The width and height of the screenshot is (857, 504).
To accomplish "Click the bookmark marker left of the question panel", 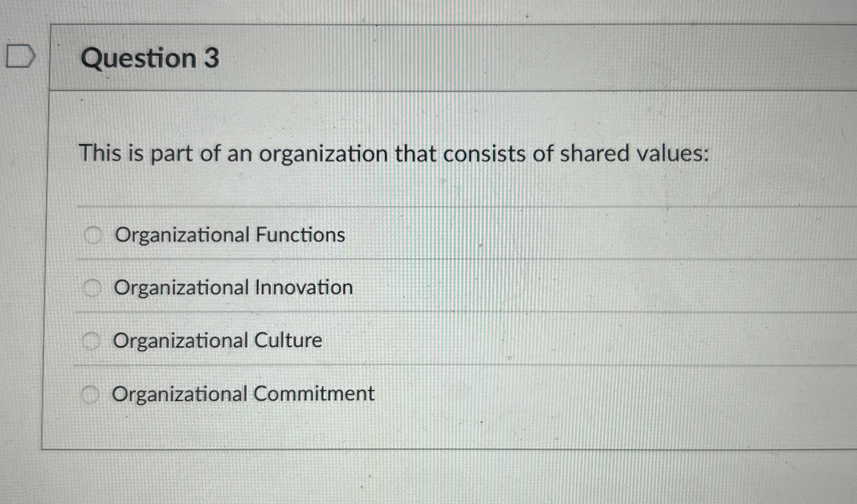I will click(x=20, y=56).
